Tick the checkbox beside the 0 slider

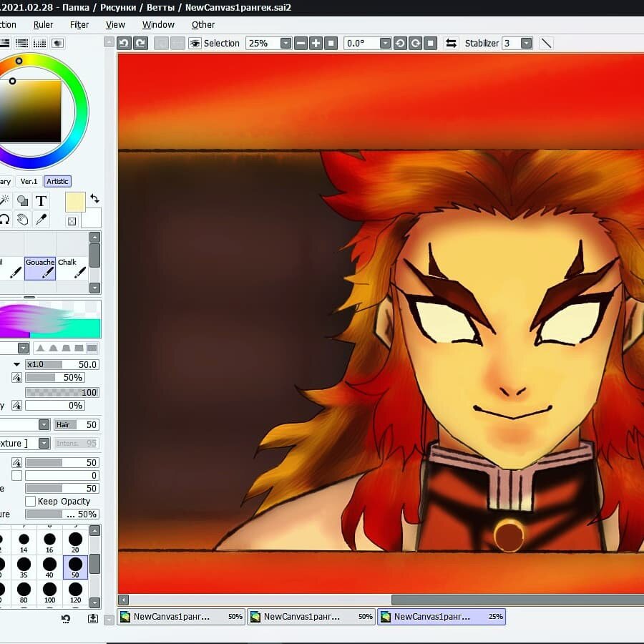click(x=16, y=475)
